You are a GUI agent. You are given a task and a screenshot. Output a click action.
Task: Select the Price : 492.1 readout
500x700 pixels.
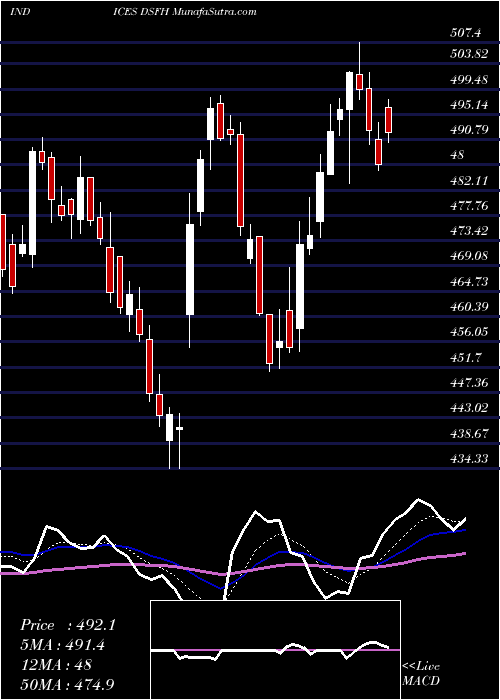point(68,625)
